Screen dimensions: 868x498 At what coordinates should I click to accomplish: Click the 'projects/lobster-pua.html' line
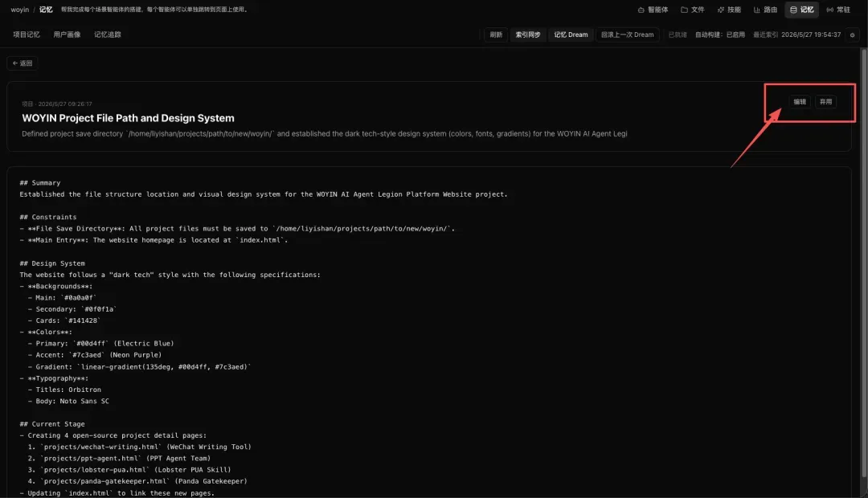(x=129, y=470)
